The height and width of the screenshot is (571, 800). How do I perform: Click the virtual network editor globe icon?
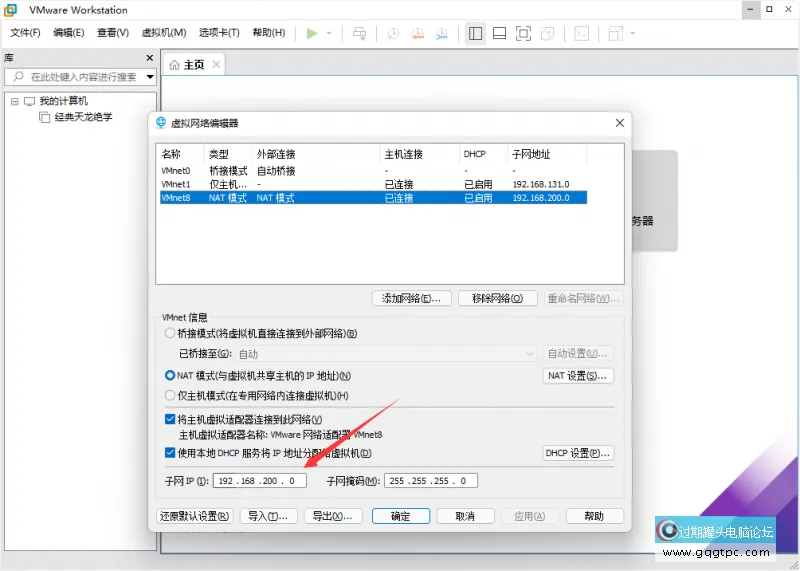point(161,123)
